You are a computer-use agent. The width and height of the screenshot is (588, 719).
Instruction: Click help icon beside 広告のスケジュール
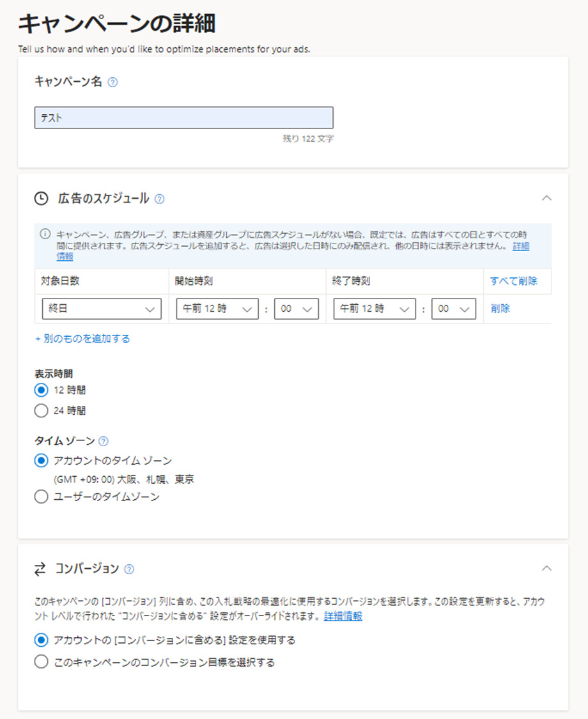click(x=160, y=199)
